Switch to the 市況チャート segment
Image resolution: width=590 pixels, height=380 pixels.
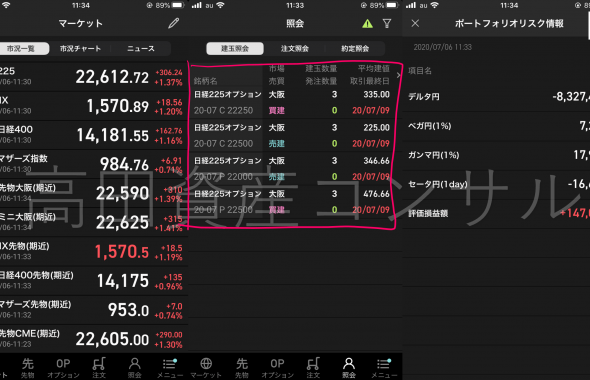(x=80, y=49)
